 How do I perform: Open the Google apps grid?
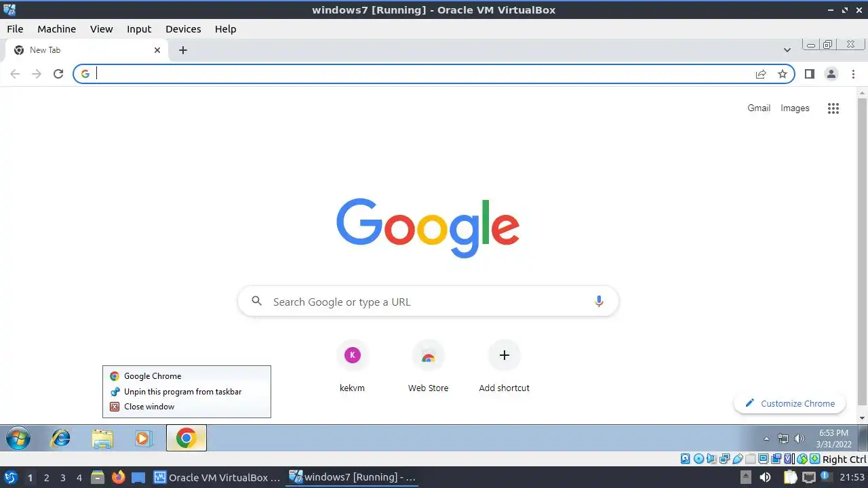pyautogui.click(x=833, y=108)
